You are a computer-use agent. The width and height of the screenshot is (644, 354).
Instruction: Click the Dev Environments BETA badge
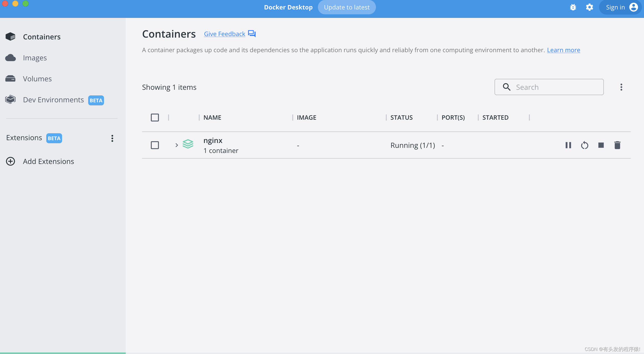coord(96,100)
